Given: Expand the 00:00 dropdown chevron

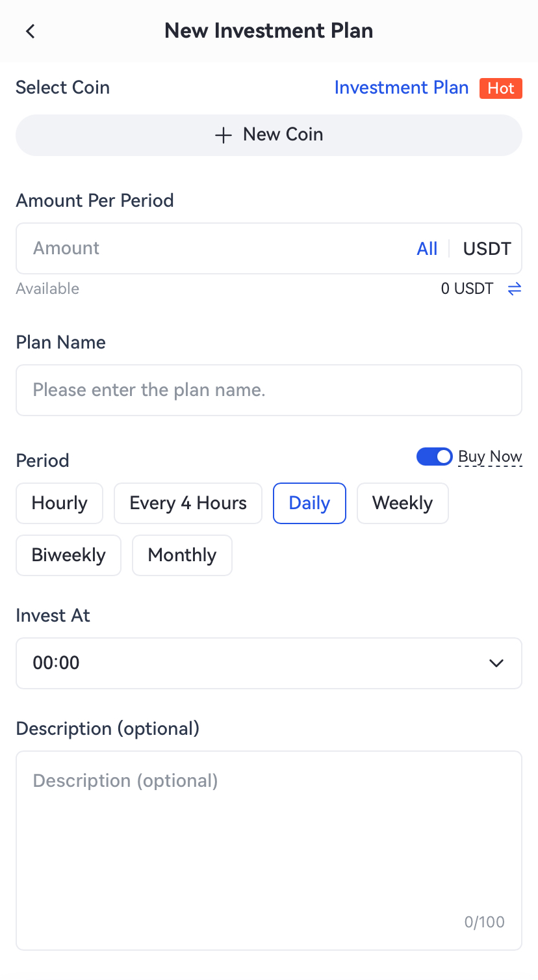Looking at the screenshot, I should coord(496,663).
